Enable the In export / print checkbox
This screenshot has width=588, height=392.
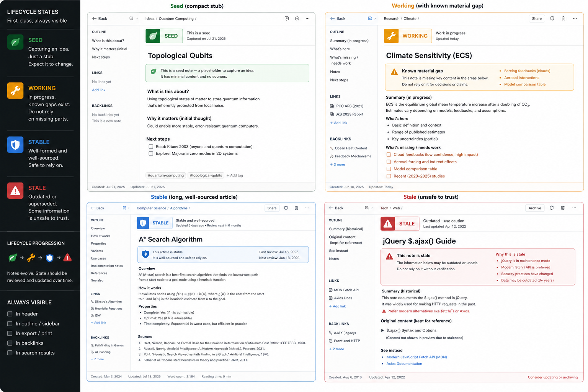[x=10, y=333]
